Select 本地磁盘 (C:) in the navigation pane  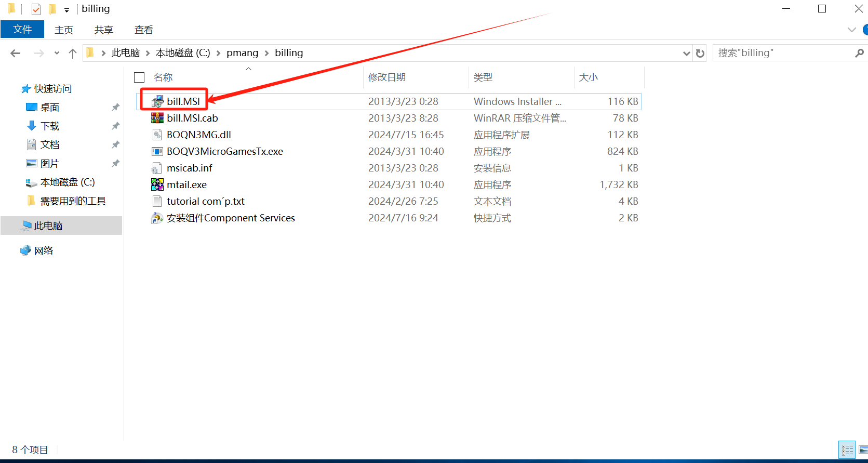point(68,182)
